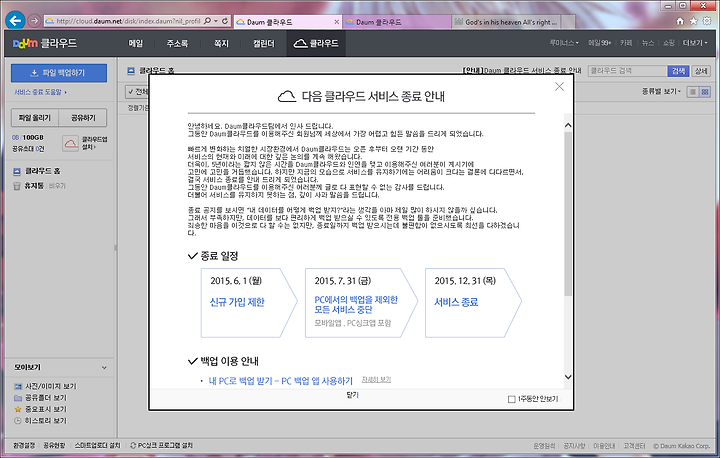The image size is (720, 458).
Task: Open 중요표시 보기 in sidebar
Action: 40,409
